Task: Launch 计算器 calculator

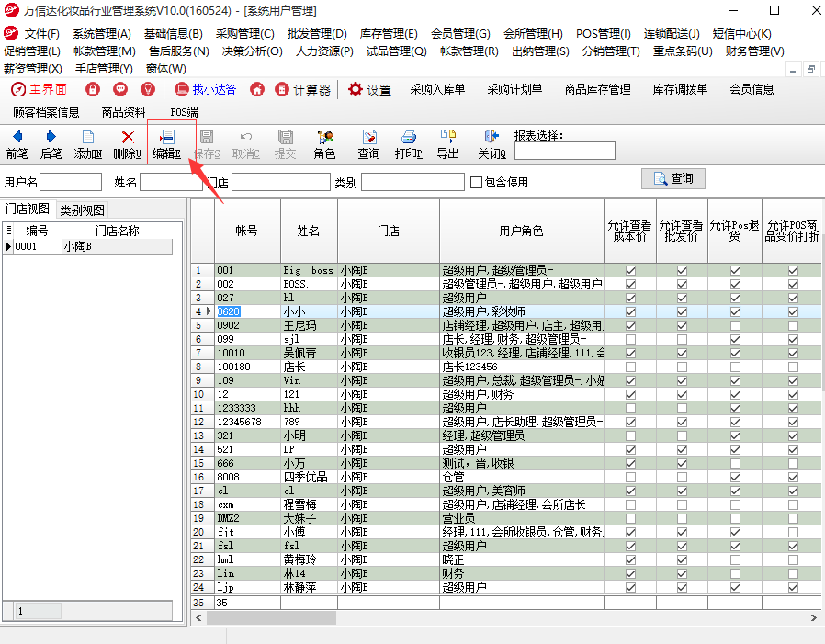Action: 303,89
